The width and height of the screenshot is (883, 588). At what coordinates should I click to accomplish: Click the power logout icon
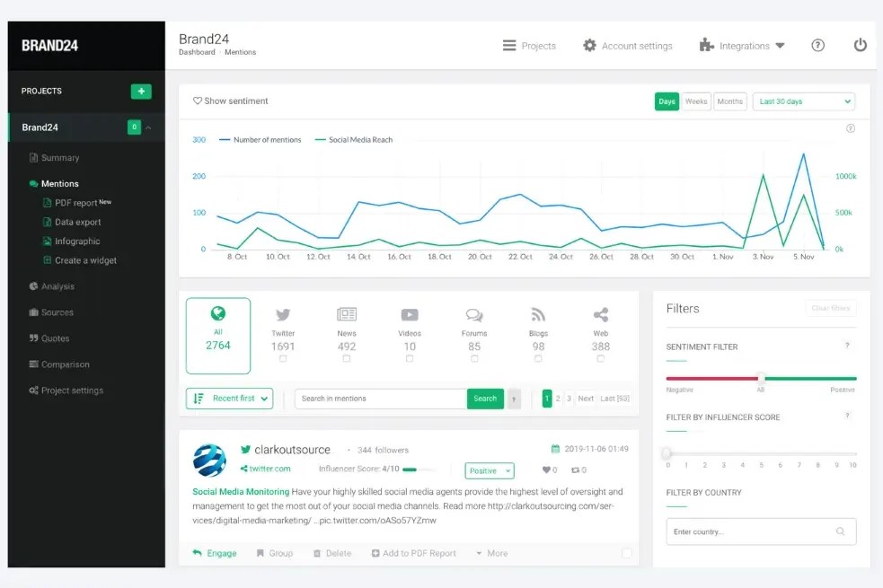pyautogui.click(x=860, y=45)
